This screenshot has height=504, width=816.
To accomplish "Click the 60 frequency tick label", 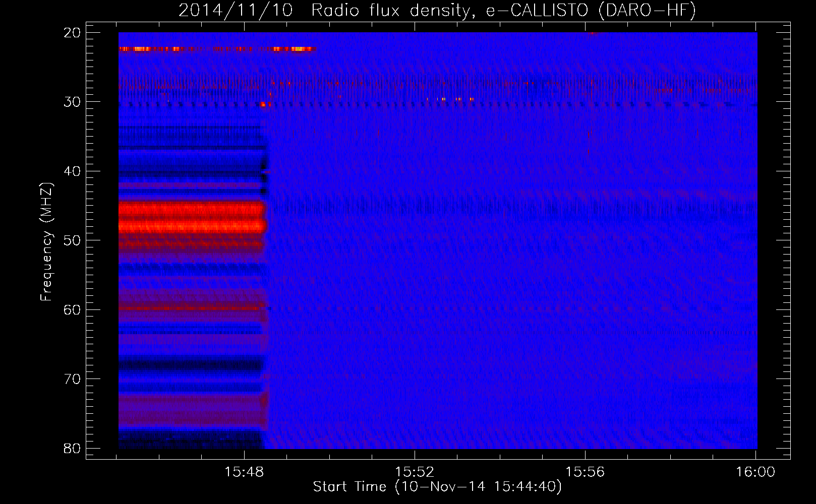I will (x=72, y=309).
